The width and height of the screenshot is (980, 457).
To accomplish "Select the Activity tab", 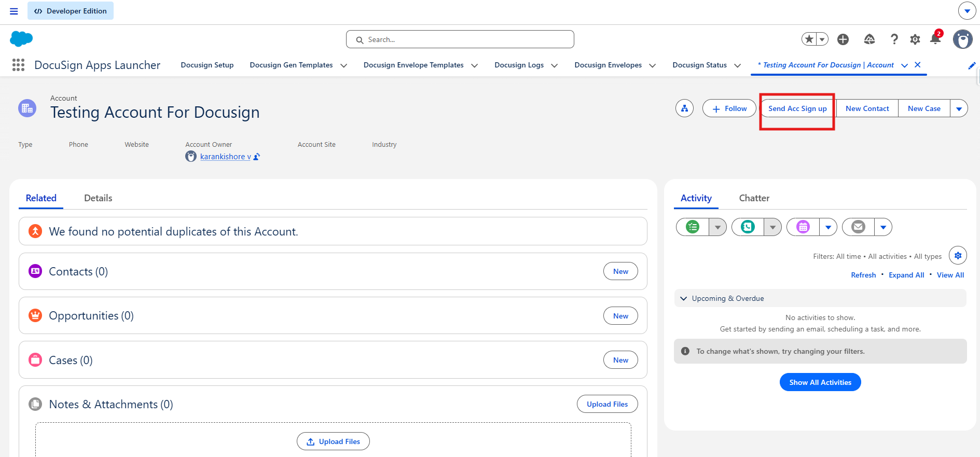I will coord(696,198).
